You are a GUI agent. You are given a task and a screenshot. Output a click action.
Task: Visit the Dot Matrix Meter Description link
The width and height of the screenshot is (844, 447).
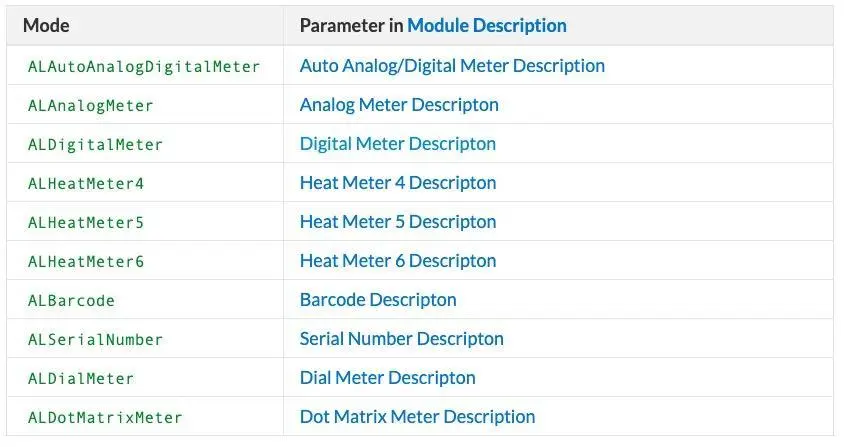tap(417, 416)
